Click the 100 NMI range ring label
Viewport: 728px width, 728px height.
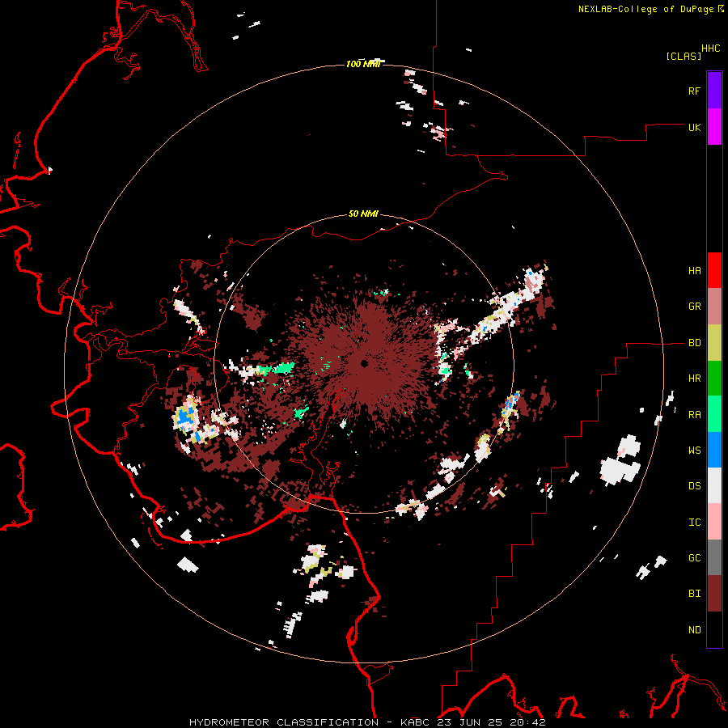point(363,64)
